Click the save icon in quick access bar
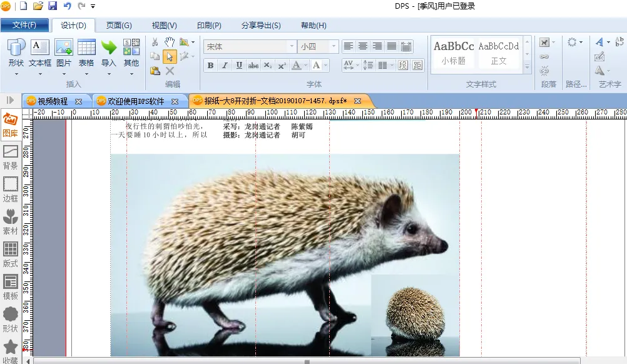 pos(53,6)
